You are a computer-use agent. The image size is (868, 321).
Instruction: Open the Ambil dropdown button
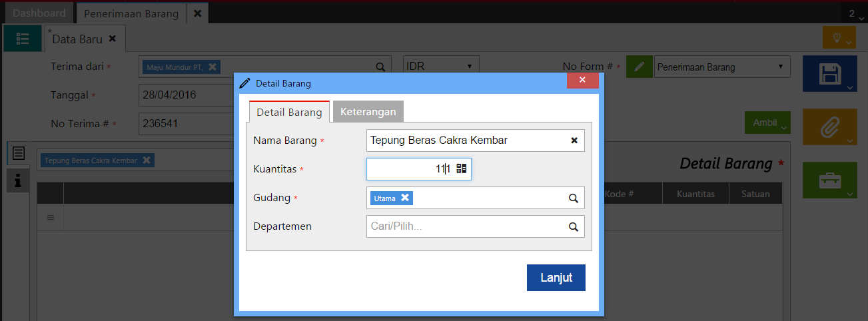click(x=767, y=123)
